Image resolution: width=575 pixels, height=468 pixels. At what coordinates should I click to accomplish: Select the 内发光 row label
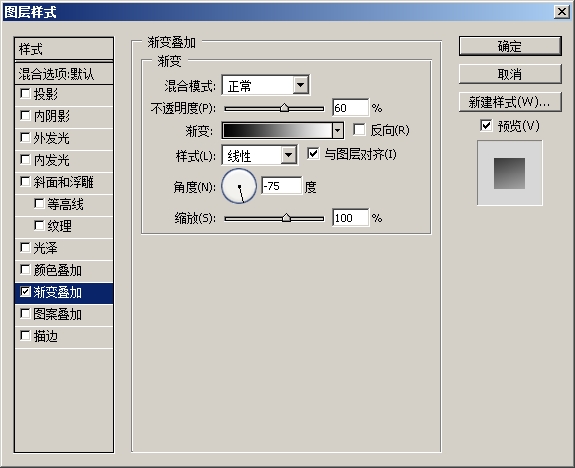point(52,160)
